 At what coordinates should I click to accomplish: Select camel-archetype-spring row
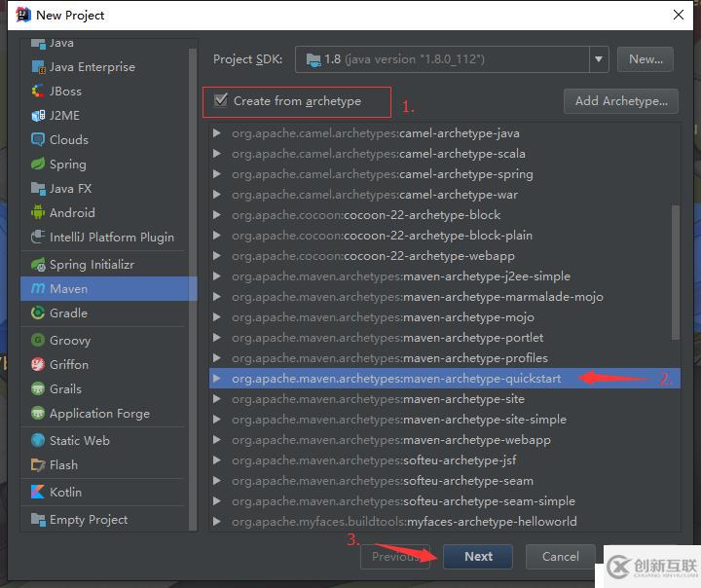click(444, 174)
